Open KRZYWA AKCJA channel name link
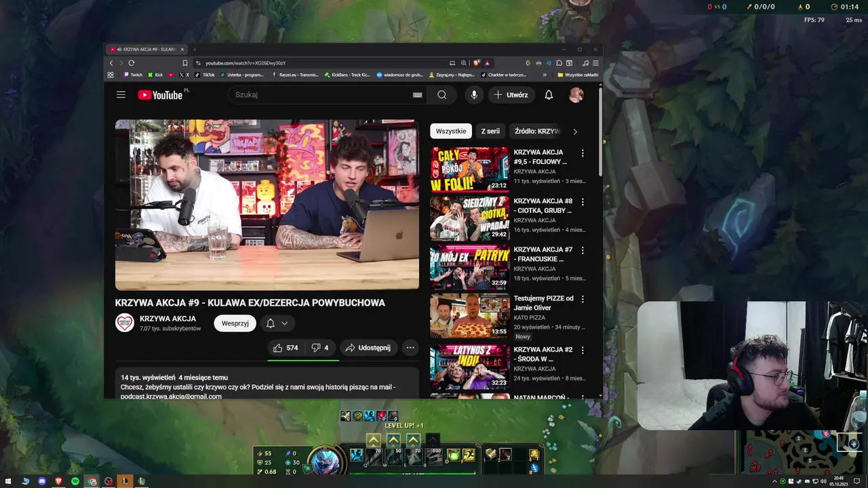Screen dimensions: 868x488 point(167,319)
